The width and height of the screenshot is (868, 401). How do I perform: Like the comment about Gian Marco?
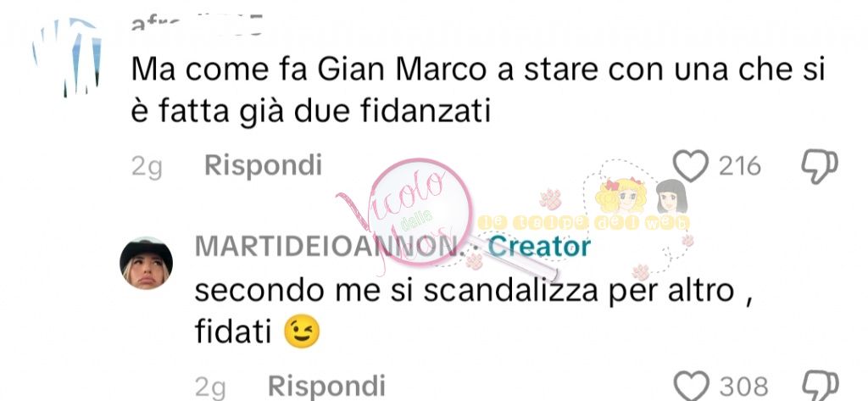click(690, 165)
